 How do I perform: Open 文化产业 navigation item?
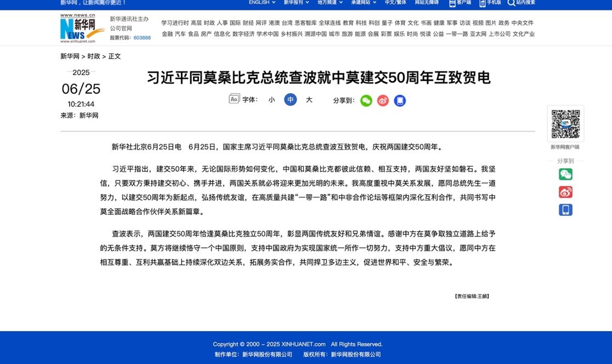coord(524,34)
